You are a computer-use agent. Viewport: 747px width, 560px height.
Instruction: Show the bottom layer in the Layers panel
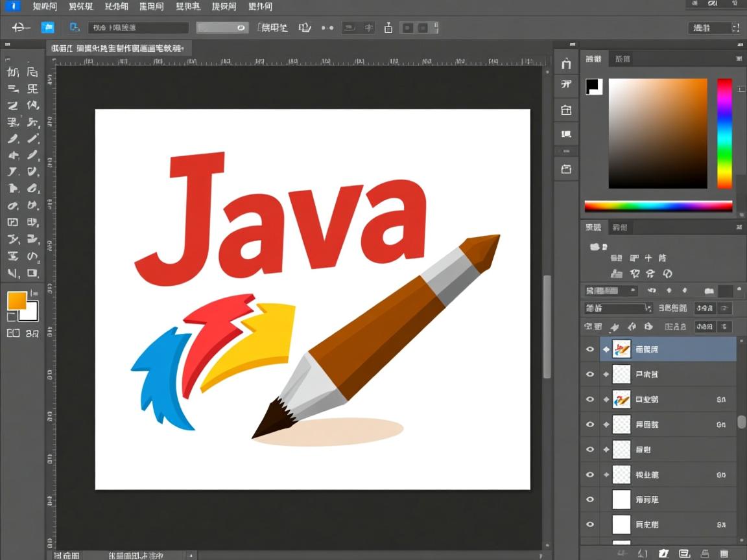pos(590,524)
